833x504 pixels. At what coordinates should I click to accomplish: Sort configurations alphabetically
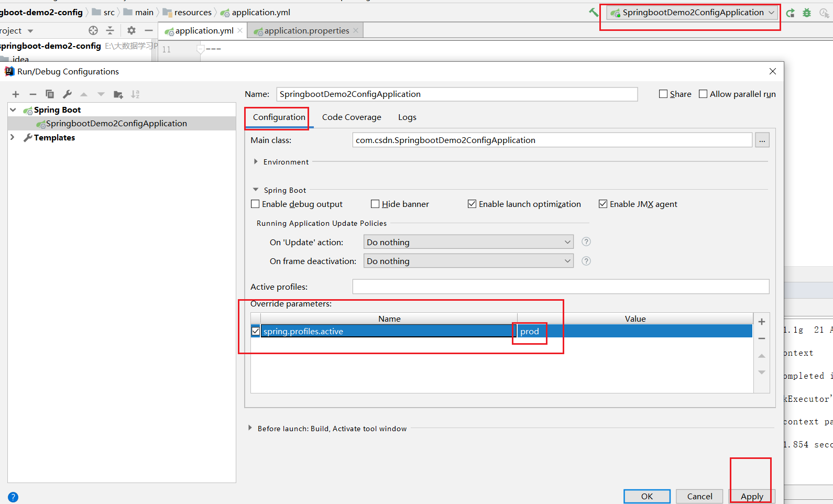[x=135, y=94]
